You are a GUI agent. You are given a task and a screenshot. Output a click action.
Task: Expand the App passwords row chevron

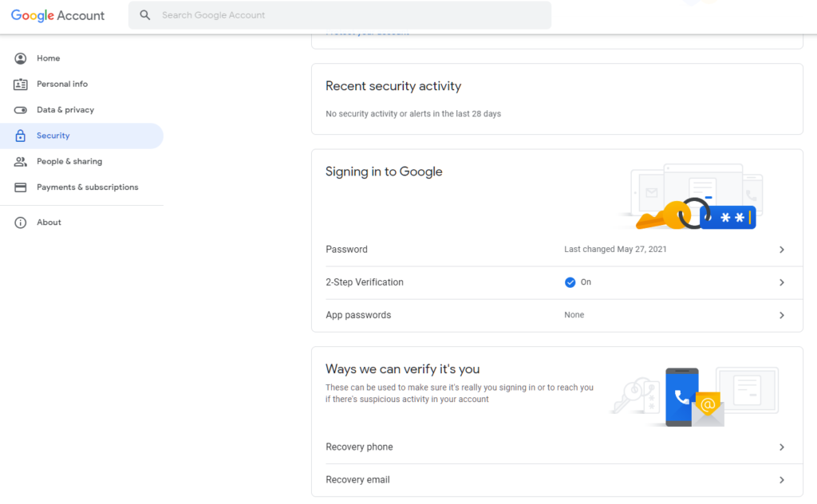point(783,315)
